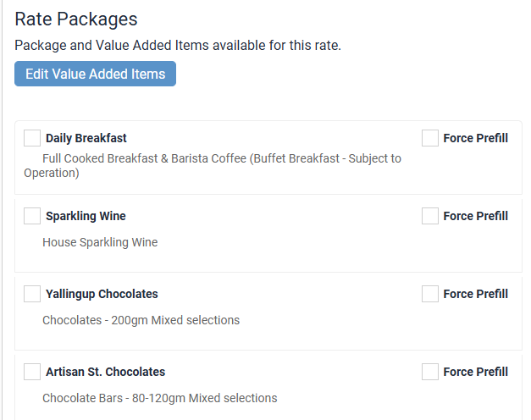The height and width of the screenshot is (420, 531).
Task: Click Force Prefill label in Daily Breakfast row
Action: [x=475, y=138]
